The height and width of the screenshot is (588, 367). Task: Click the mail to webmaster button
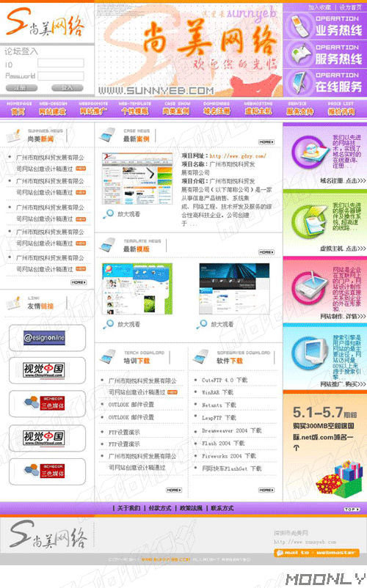point(316,553)
